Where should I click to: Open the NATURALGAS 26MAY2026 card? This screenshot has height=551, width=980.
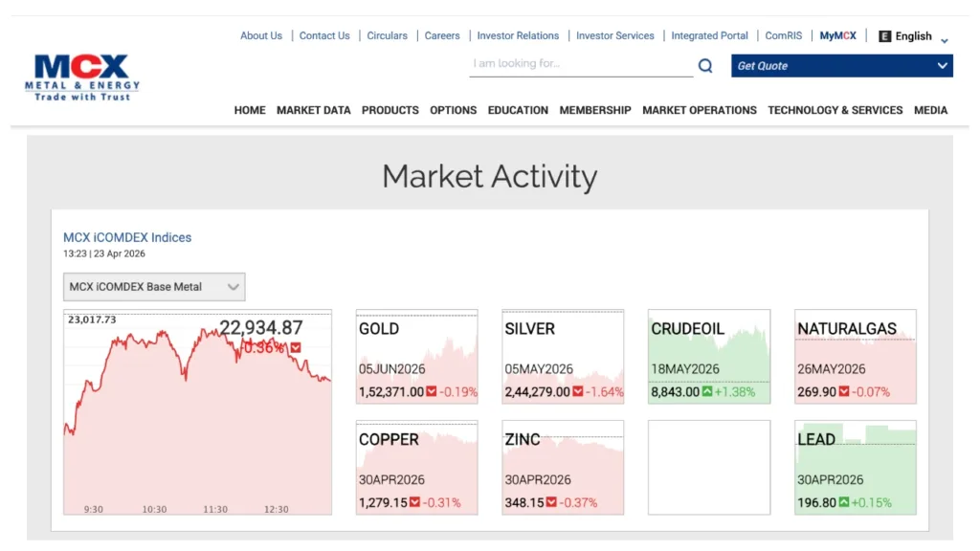(x=855, y=356)
